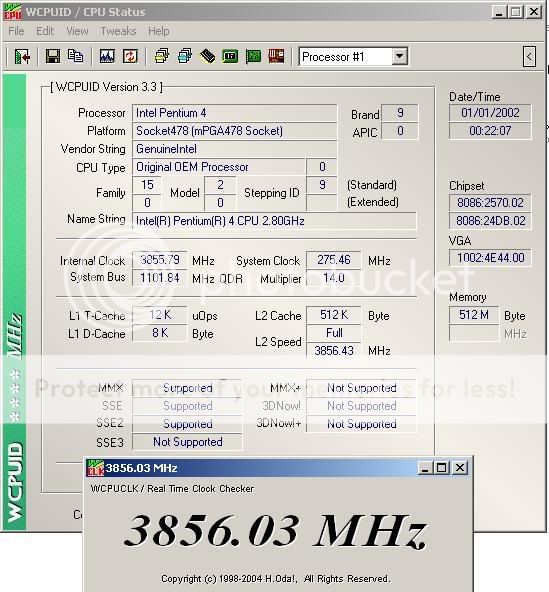Screen dimensions: 549x592
Task: Open the clock graph chart icon
Action: pos(107,56)
